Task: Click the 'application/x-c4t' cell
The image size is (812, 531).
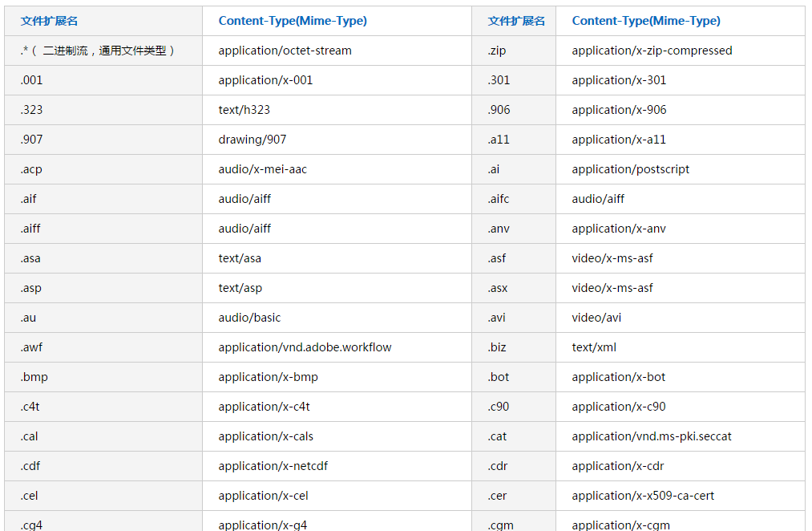Action: 337,407
